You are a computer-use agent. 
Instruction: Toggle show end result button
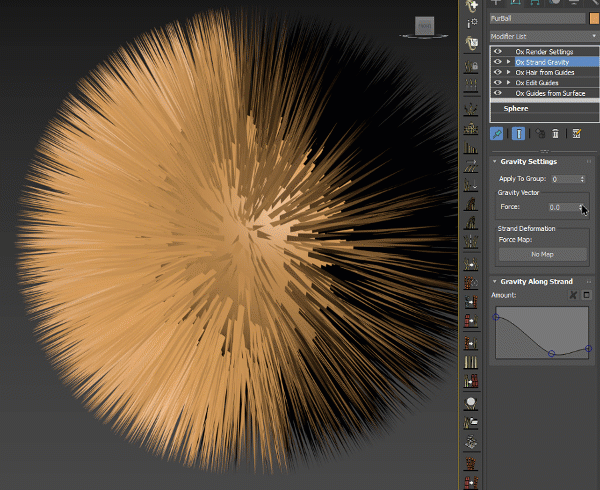pyautogui.click(x=517, y=132)
